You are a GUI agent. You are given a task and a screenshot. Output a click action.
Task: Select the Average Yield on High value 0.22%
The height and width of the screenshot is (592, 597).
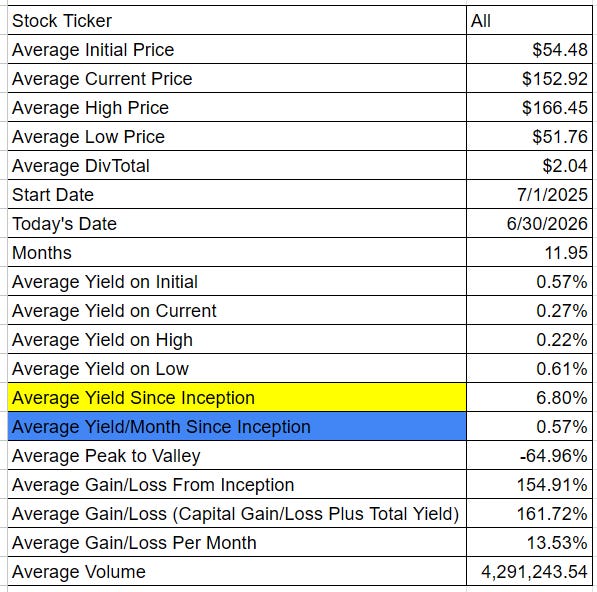(x=529, y=339)
